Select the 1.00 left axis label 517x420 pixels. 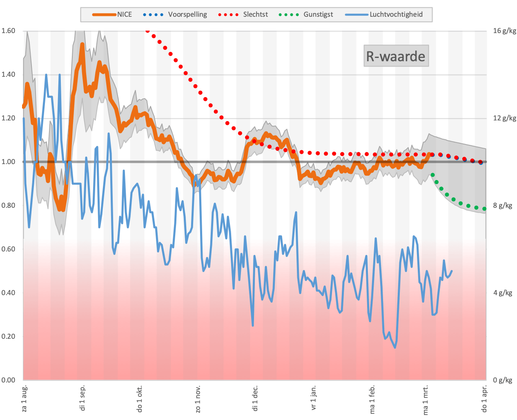pos(9,162)
